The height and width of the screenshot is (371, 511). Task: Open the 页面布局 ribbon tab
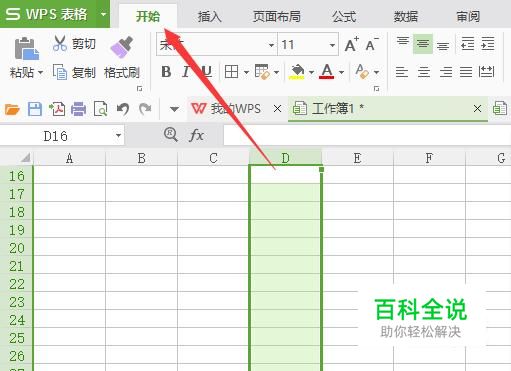(276, 16)
